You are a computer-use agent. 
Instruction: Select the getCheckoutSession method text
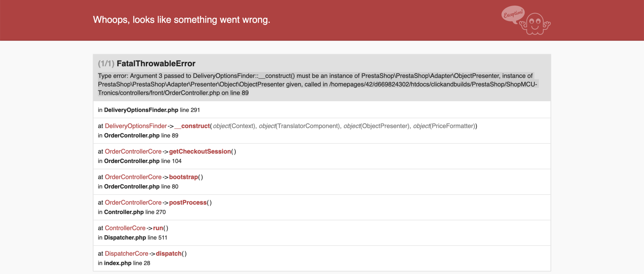click(x=200, y=151)
